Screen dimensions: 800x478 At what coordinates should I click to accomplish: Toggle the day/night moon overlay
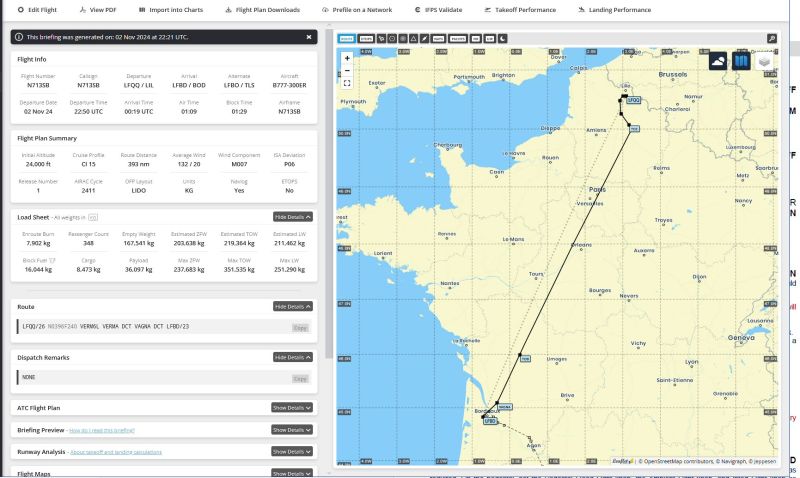tap(503, 39)
